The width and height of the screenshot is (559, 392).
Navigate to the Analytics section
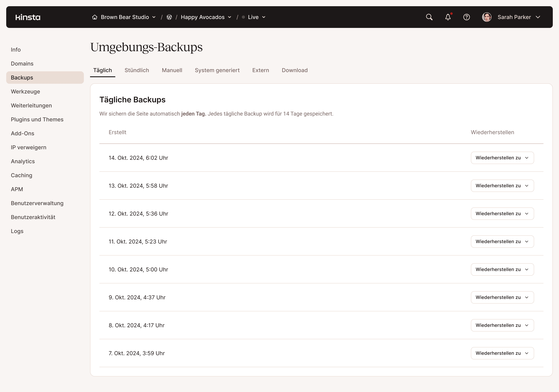coord(23,161)
